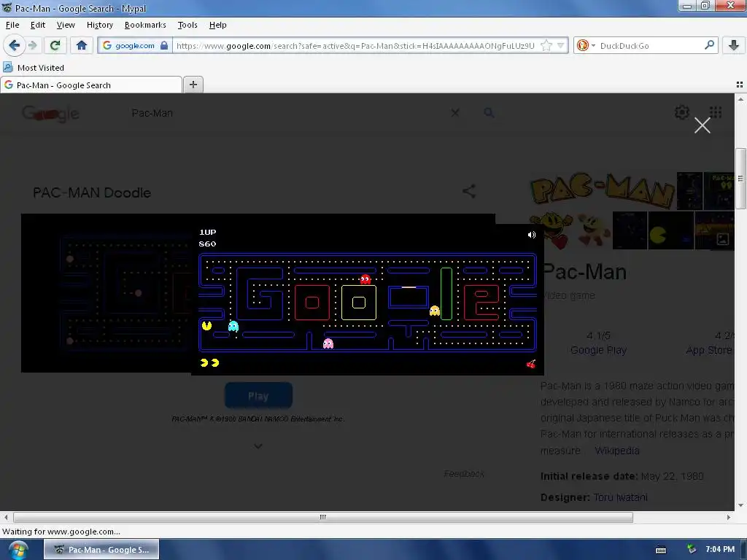Click the more images icon in thumbnails
The image size is (747, 560).
[x=723, y=239]
